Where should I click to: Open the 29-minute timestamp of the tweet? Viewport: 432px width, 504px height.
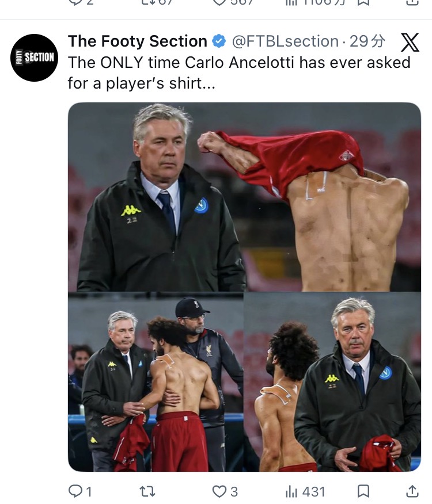pyautogui.click(x=367, y=41)
